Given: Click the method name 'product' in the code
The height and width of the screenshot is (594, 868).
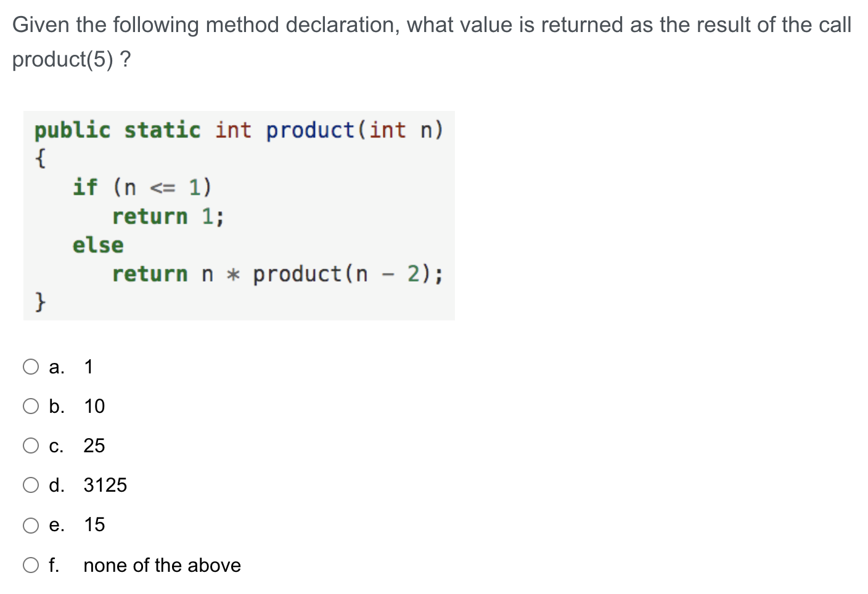Looking at the screenshot, I should [x=308, y=130].
